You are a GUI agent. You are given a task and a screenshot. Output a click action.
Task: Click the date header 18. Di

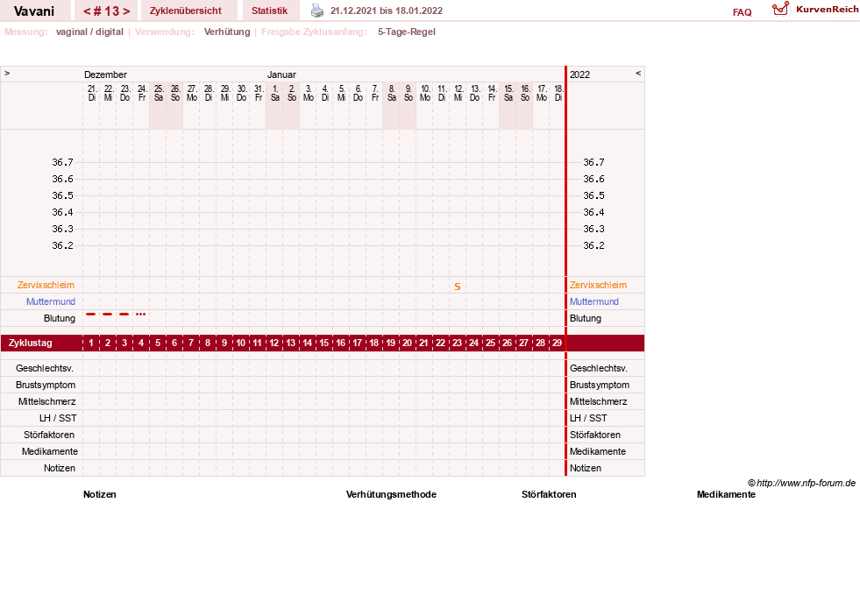coord(558,93)
